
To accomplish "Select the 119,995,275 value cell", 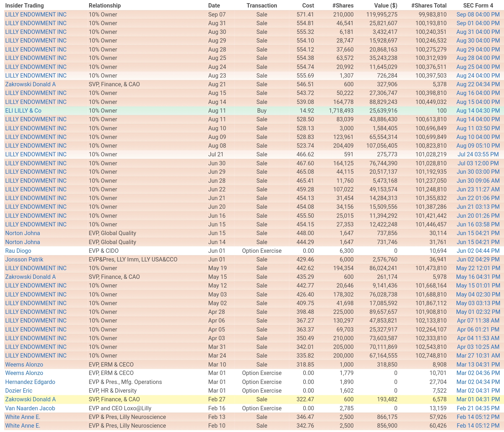I will click(382, 14).
